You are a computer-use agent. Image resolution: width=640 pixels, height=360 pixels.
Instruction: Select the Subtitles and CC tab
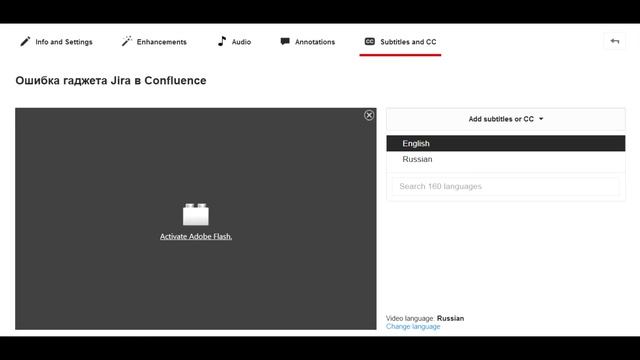[400, 42]
